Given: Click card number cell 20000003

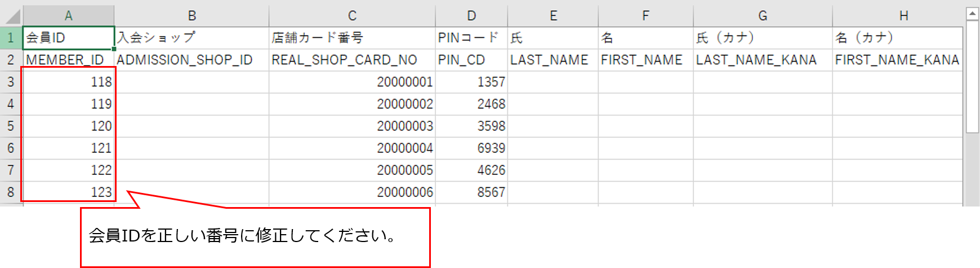Looking at the screenshot, I should [x=352, y=126].
